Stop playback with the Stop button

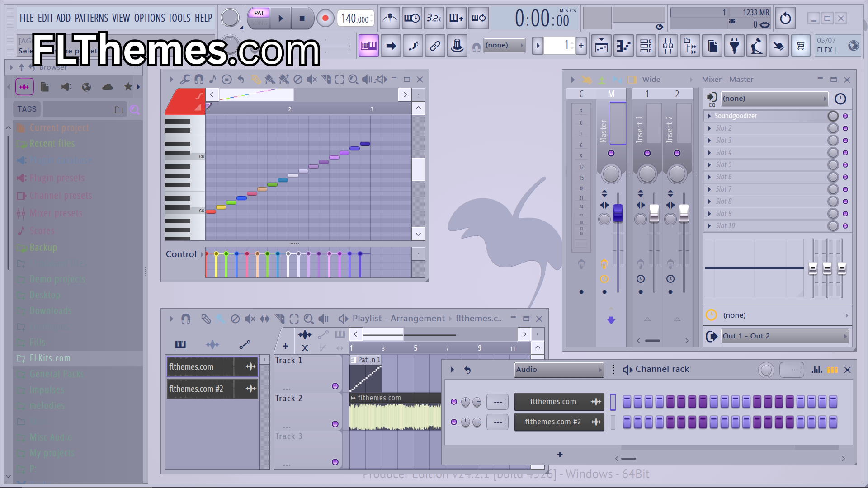tap(302, 19)
